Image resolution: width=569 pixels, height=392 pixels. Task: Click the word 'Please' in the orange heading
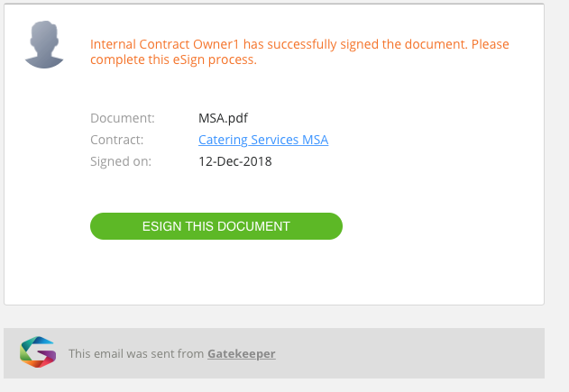tap(491, 44)
